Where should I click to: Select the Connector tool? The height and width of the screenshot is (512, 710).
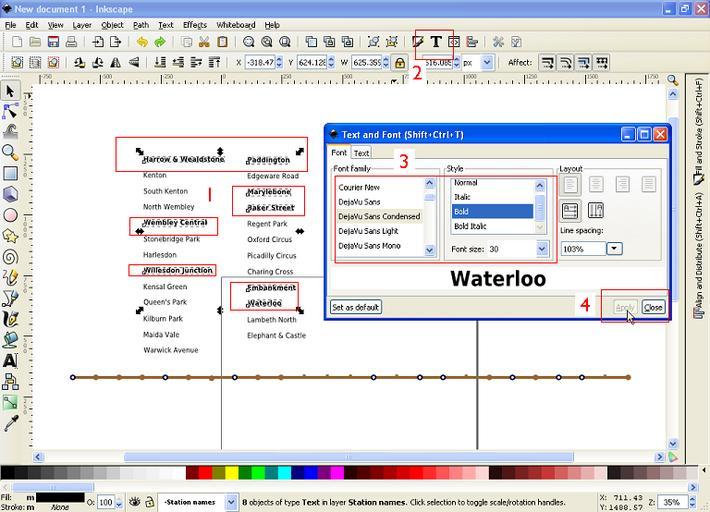point(10,381)
